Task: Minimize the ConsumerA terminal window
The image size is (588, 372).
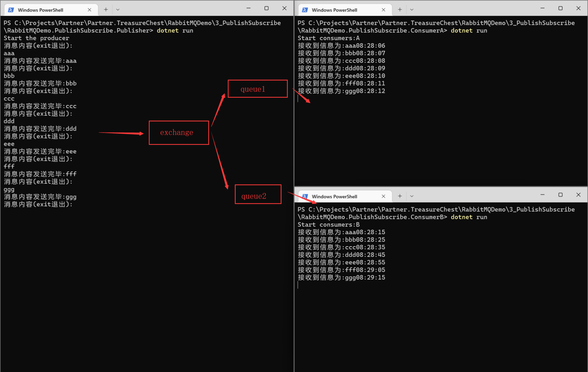Action: coord(542,8)
